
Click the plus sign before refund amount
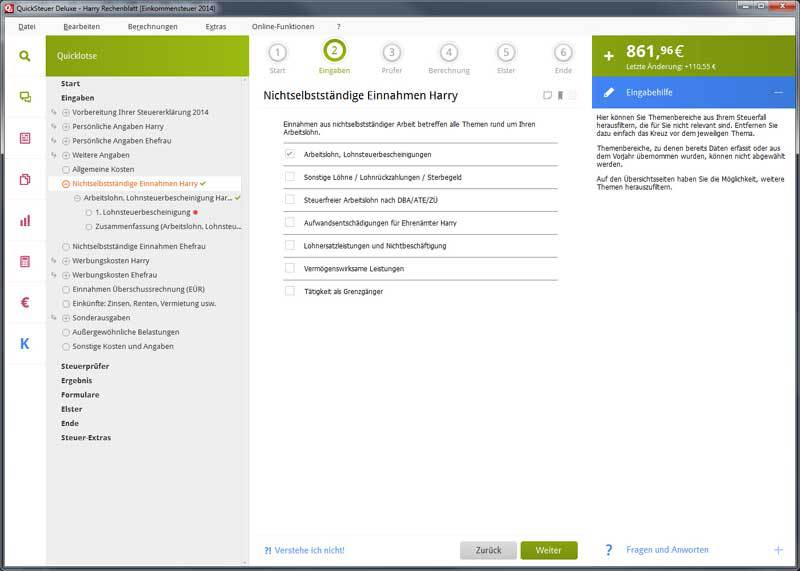pyautogui.click(x=609, y=56)
